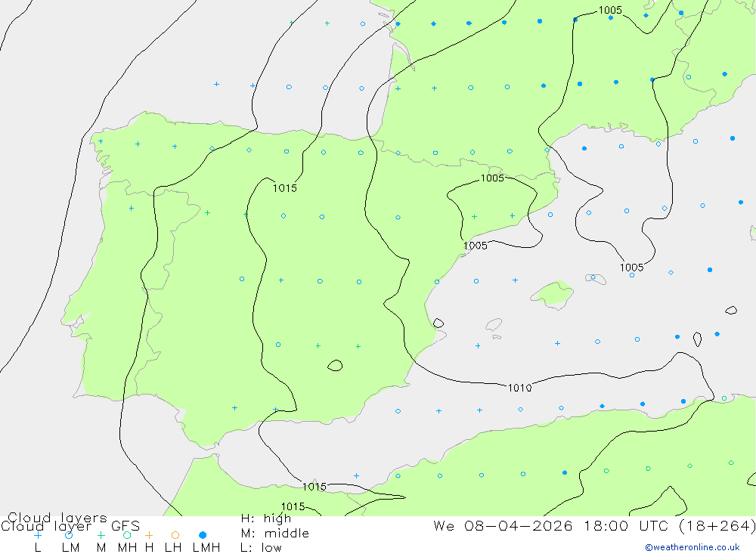Click the blue plus L legend symbol
The width and height of the screenshot is (756, 554).
38,535
